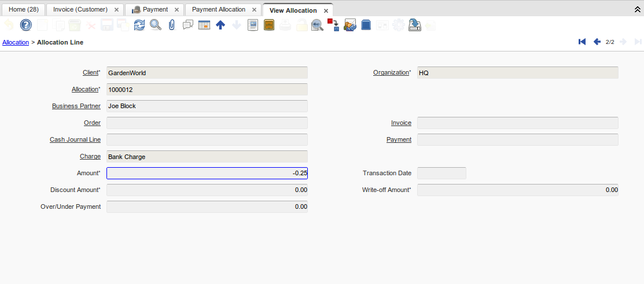Go to previous record arrow
Image resolution: width=644 pixels, height=284 pixels.
(x=597, y=42)
